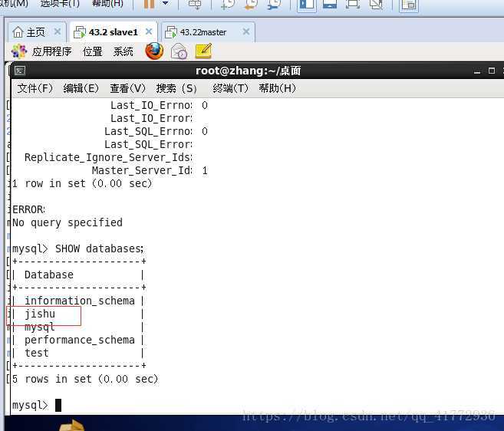Click the 'performance_schema' row

click(80, 340)
